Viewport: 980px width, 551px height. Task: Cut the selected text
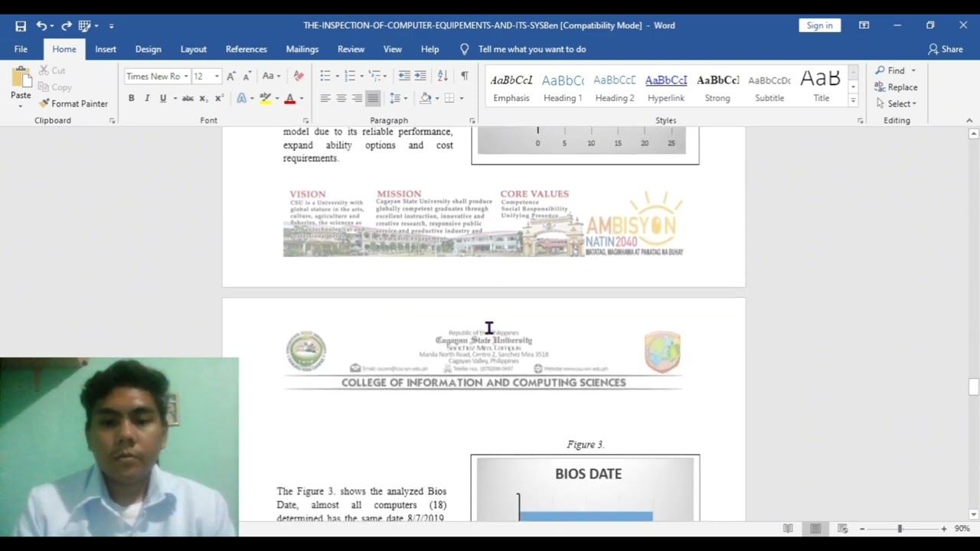pyautogui.click(x=53, y=70)
